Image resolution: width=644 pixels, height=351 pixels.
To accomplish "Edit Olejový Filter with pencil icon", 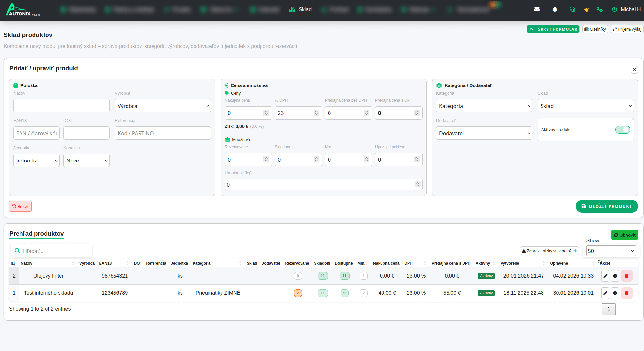I will [605, 276].
